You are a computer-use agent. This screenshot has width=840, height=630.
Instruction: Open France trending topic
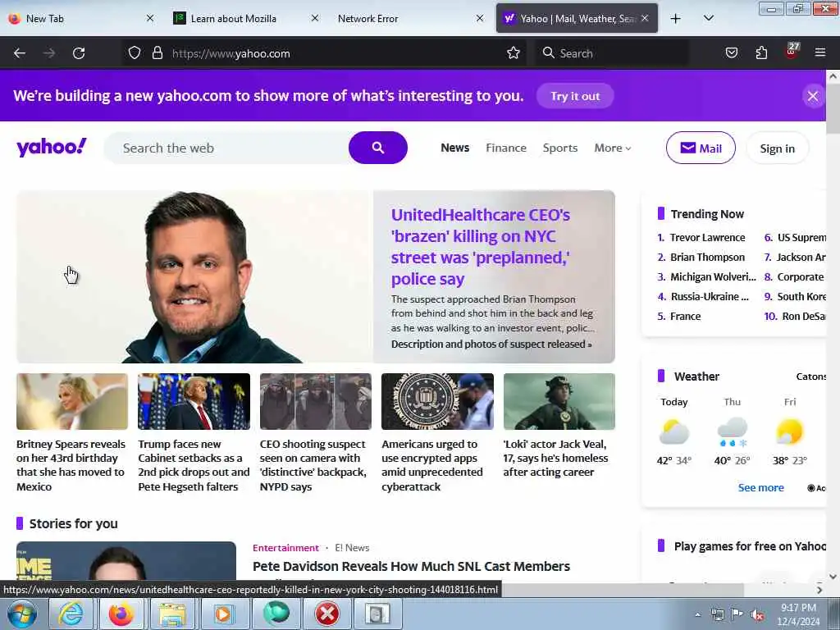(685, 316)
